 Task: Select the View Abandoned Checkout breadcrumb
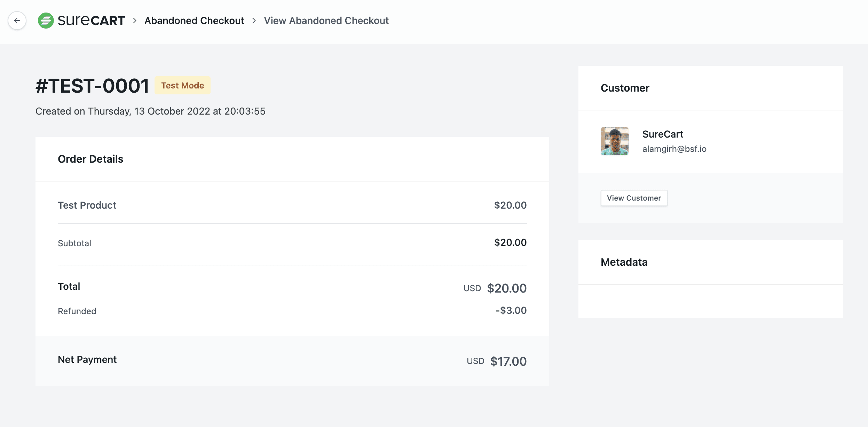pos(326,21)
